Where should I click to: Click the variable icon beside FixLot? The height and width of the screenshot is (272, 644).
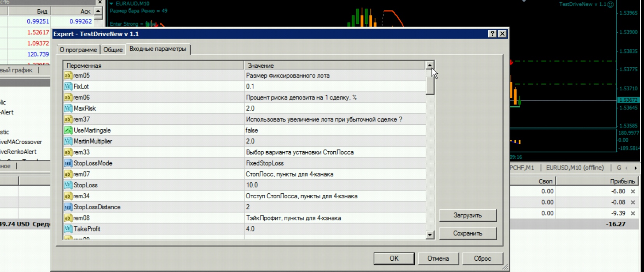(68, 87)
